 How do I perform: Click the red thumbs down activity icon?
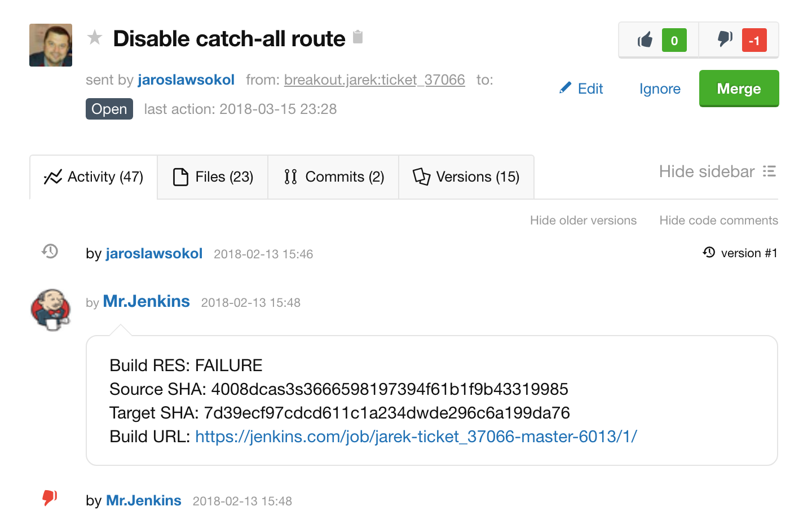[x=50, y=497]
